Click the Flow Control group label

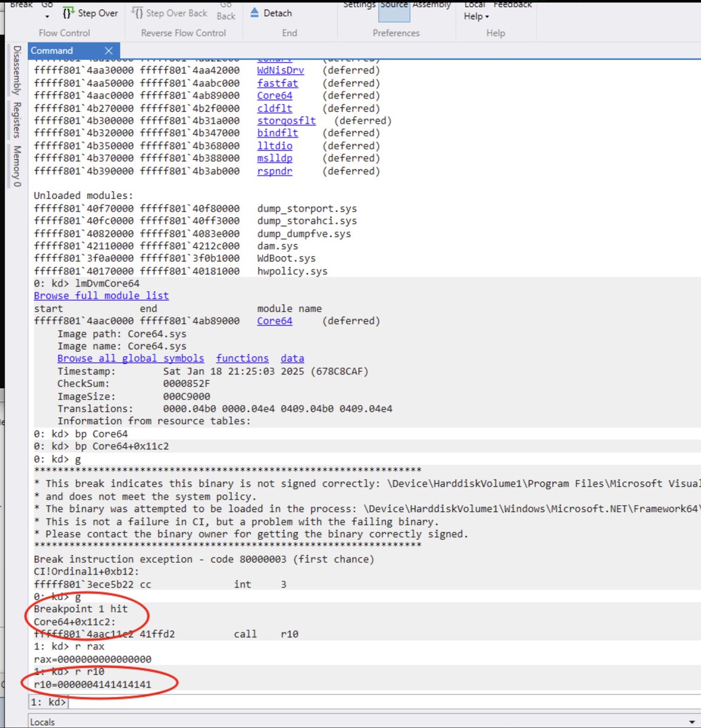(64, 33)
